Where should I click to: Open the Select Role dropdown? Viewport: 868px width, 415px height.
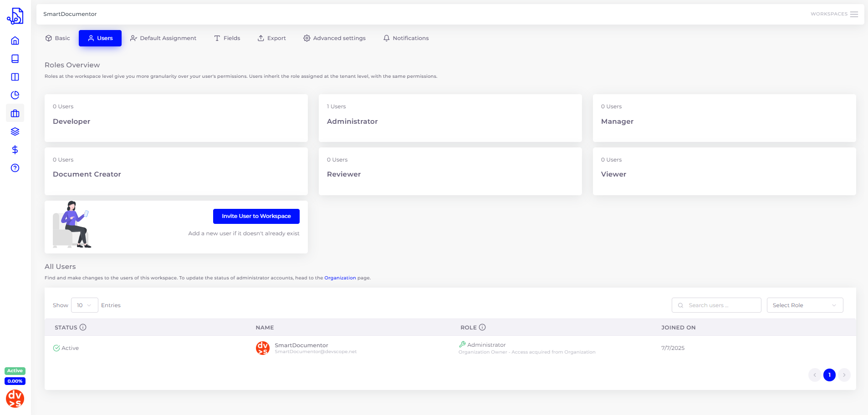pos(805,305)
